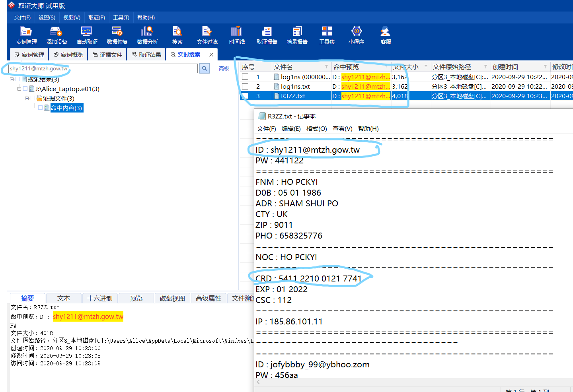Open 文件过滤 tool
The height and width of the screenshot is (392, 573).
pos(207,35)
